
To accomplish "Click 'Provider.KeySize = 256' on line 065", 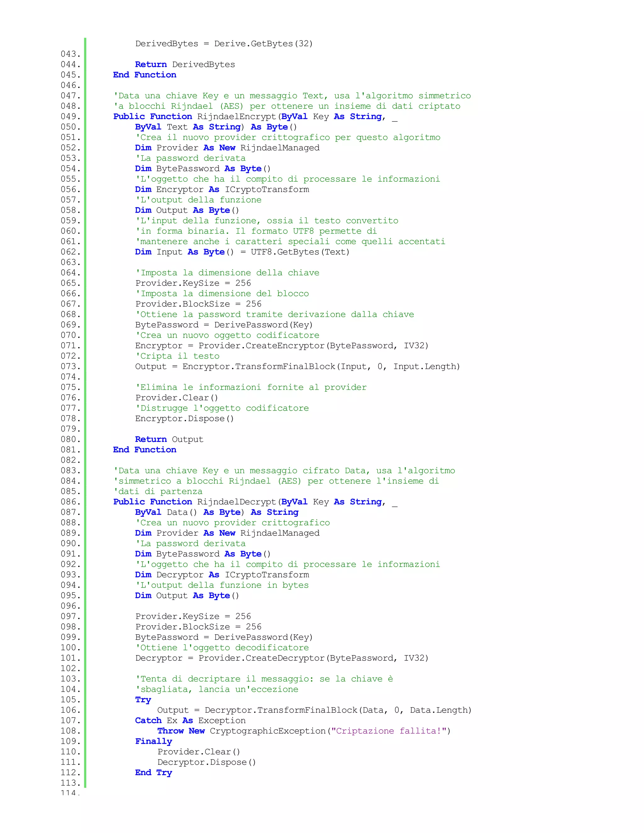I will (193, 283).
